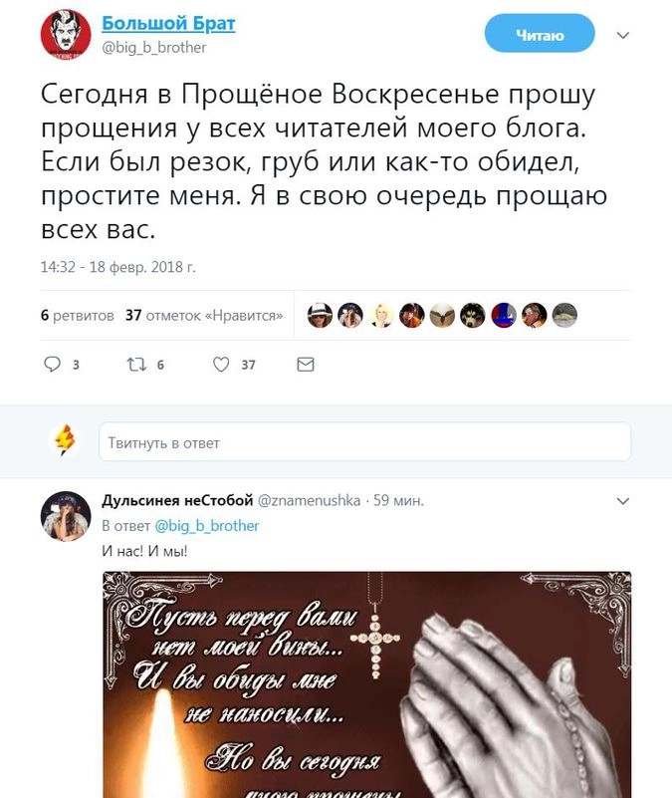Click the Твитнуть в ответ field
The width and height of the screenshot is (672, 798).
click(364, 441)
